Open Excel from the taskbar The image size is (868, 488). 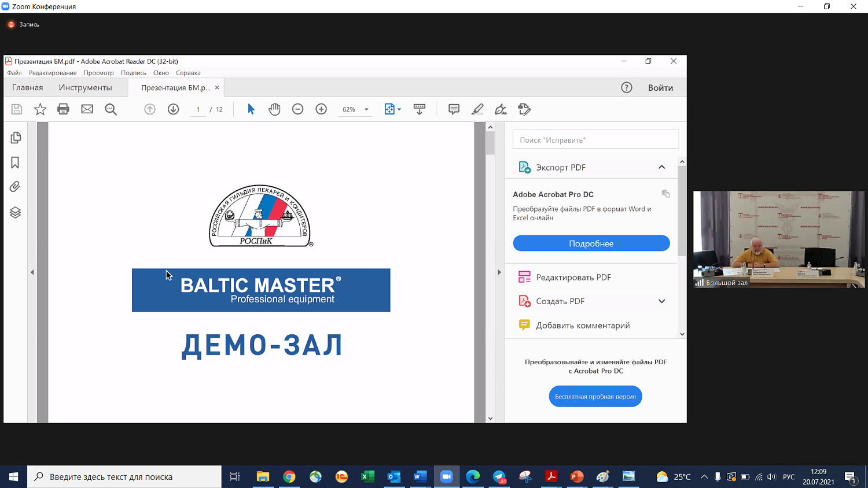point(367,477)
